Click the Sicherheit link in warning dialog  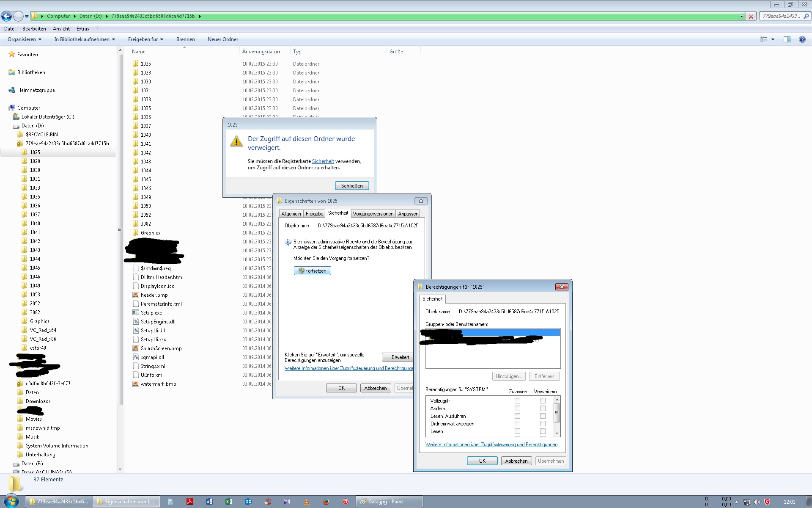click(323, 161)
